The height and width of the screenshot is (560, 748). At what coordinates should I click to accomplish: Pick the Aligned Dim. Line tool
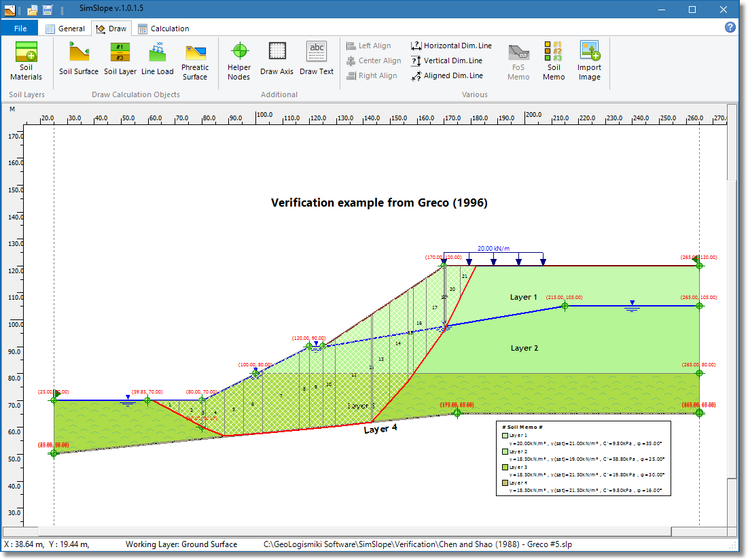coord(452,75)
